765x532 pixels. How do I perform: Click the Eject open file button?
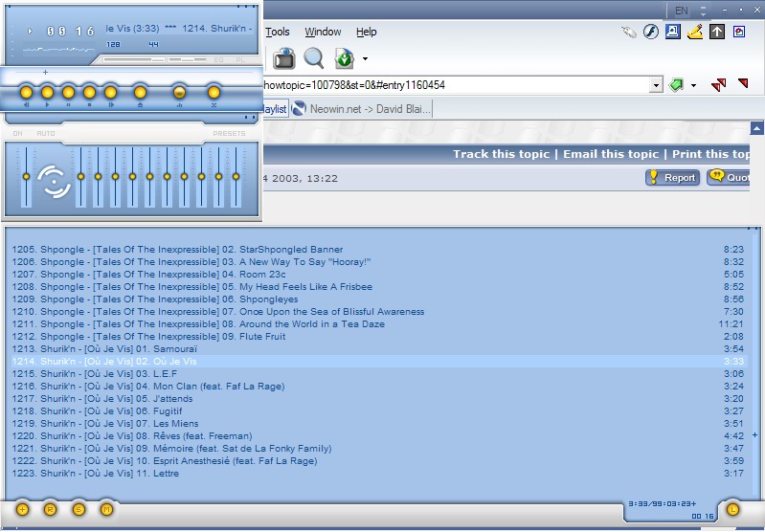(x=140, y=93)
